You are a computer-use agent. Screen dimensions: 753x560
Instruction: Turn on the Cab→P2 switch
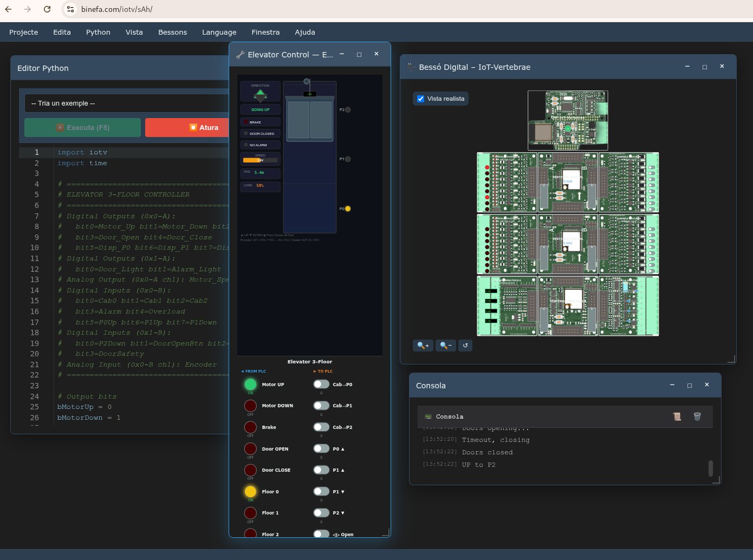(x=321, y=427)
